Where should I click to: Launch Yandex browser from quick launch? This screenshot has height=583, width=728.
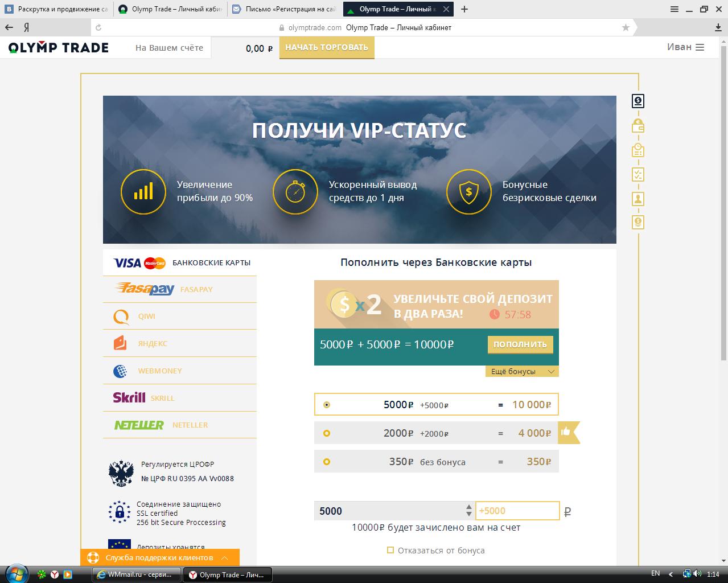(x=55, y=574)
